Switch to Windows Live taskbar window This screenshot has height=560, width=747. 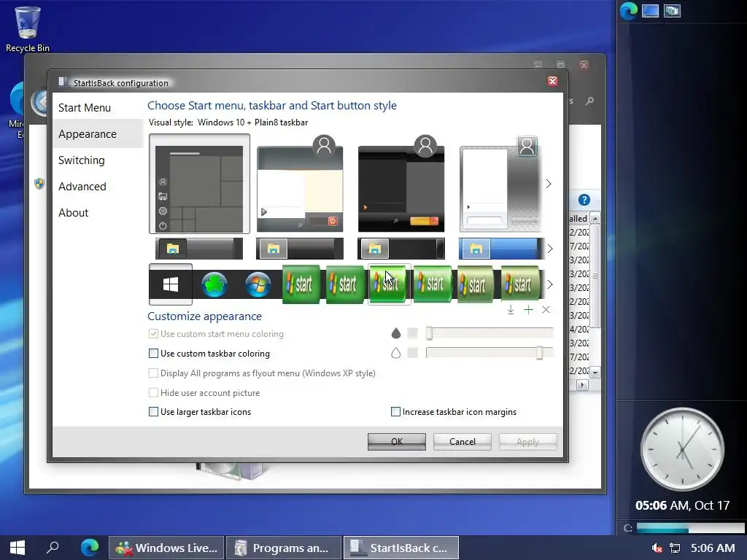coord(167,548)
